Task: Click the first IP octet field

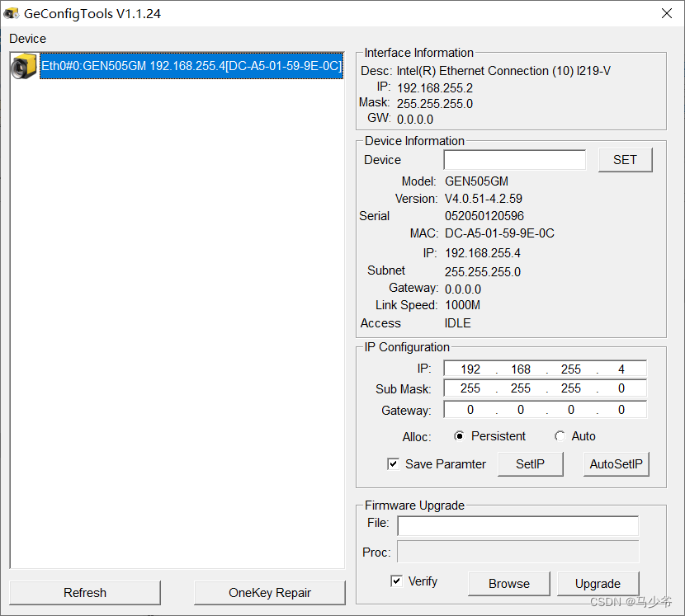Action: [470, 369]
